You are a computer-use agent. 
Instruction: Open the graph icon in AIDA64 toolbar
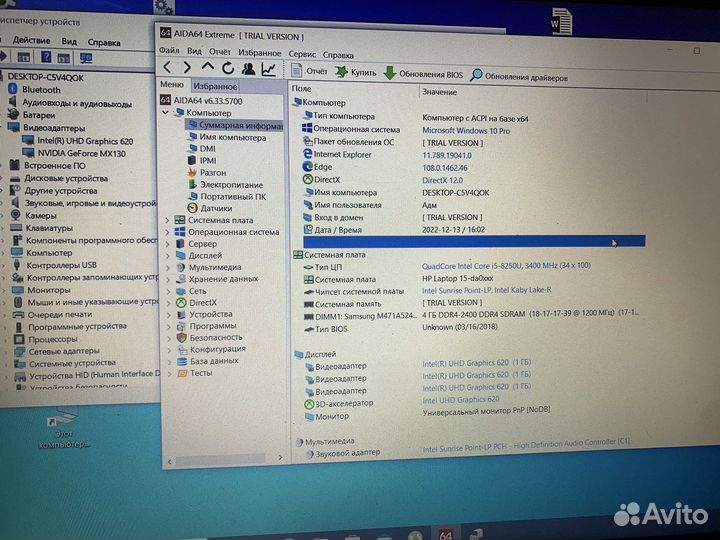(x=269, y=69)
